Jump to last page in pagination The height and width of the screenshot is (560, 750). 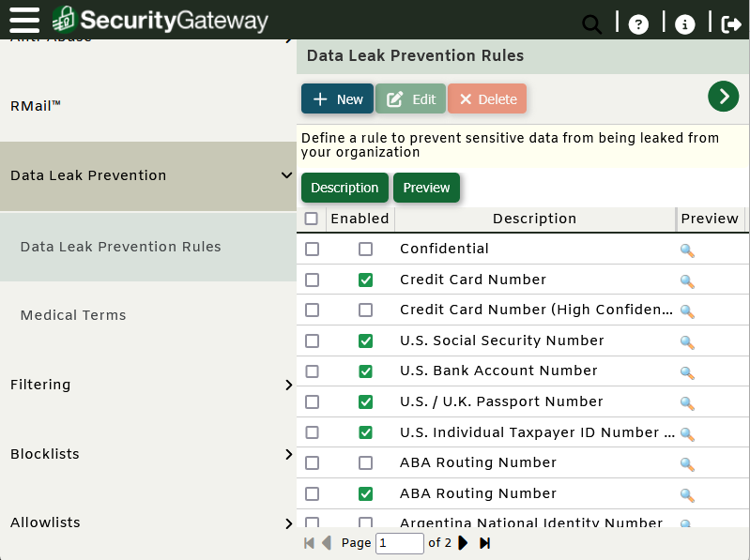point(485,543)
